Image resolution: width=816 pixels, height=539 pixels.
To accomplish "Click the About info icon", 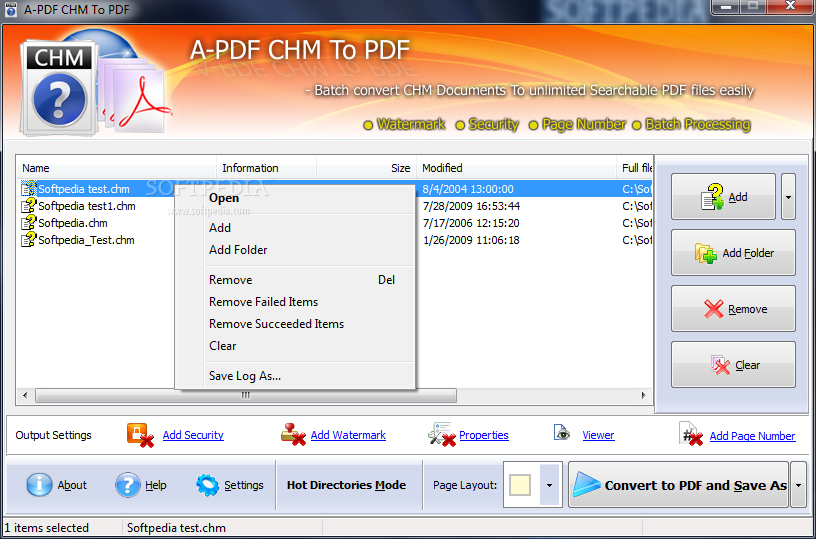I will (x=39, y=485).
